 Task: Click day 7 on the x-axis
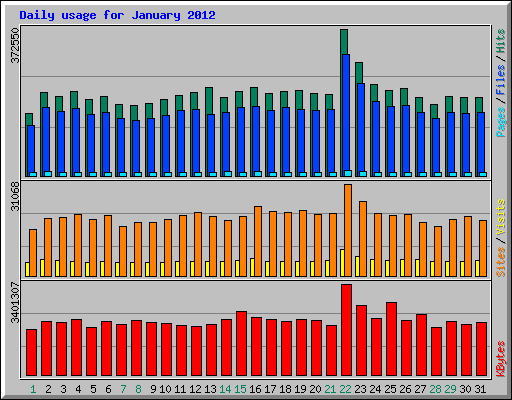pos(123,389)
